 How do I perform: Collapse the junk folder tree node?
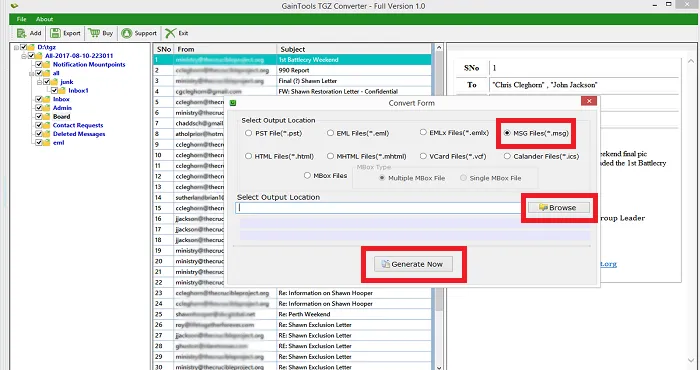click(39, 82)
